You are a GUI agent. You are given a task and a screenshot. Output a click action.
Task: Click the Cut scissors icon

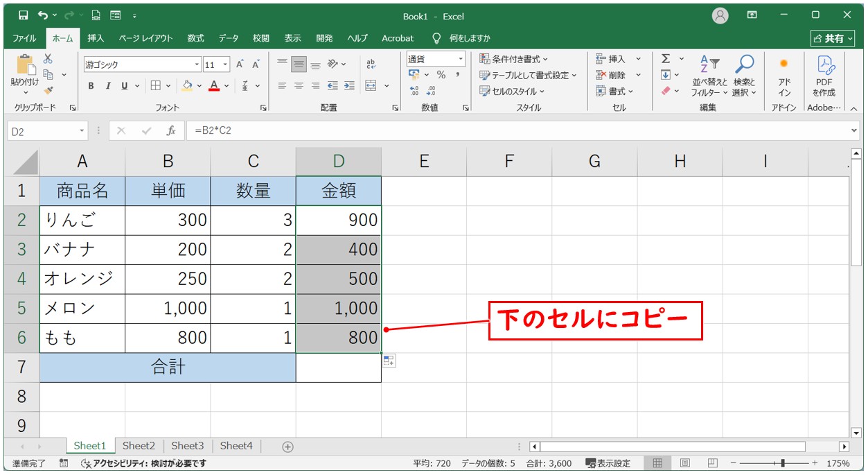point(48,59)
